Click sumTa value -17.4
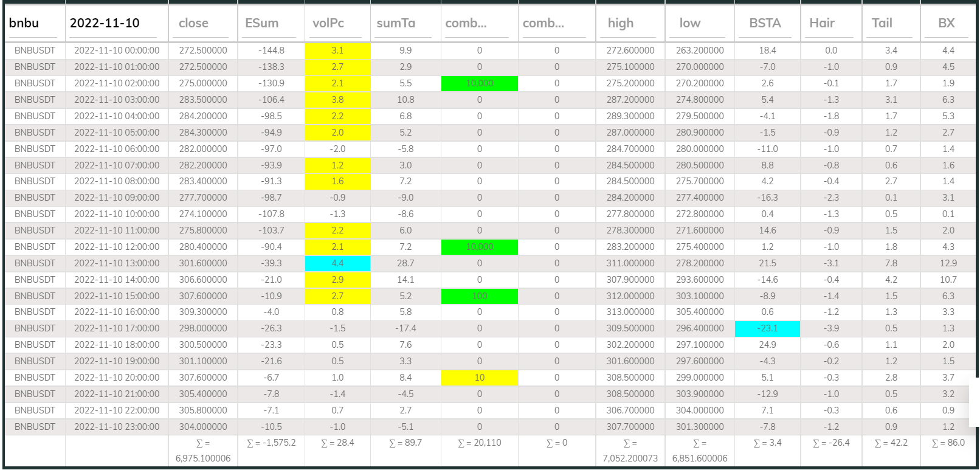The height and width of the screenshot is (470, 980). coord(405,328)
